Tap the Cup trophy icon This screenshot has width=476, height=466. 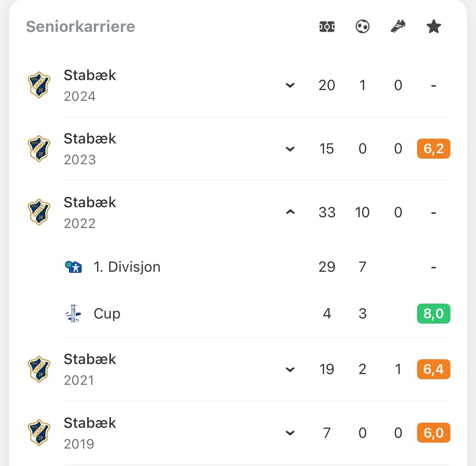73,314
